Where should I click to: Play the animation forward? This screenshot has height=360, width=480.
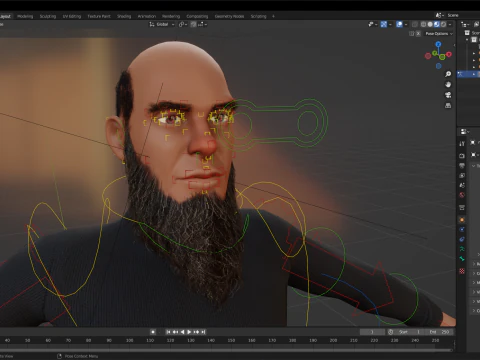[189, 332]
